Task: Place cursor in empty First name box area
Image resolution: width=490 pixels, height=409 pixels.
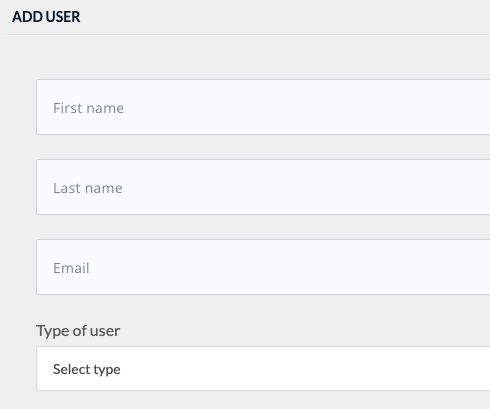Action: click(307, 107)
